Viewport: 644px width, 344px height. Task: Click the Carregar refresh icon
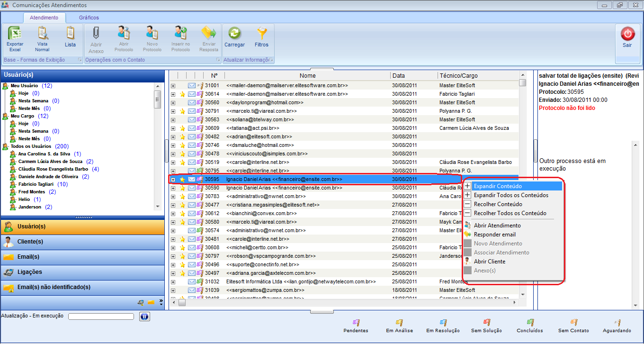click(x=234, y=34)
